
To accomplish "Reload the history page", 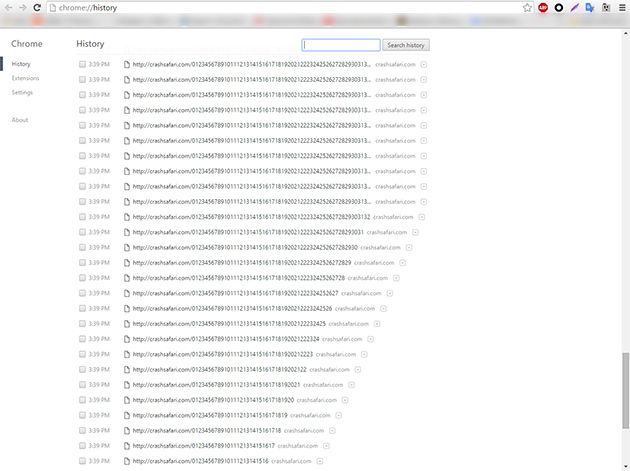I will (37, 8).
